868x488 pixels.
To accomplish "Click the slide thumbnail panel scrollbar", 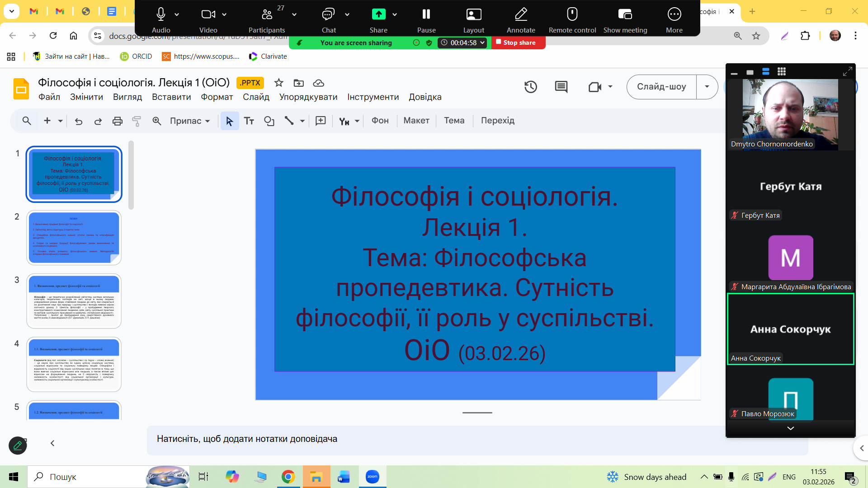I will click(x=131, y=175).
